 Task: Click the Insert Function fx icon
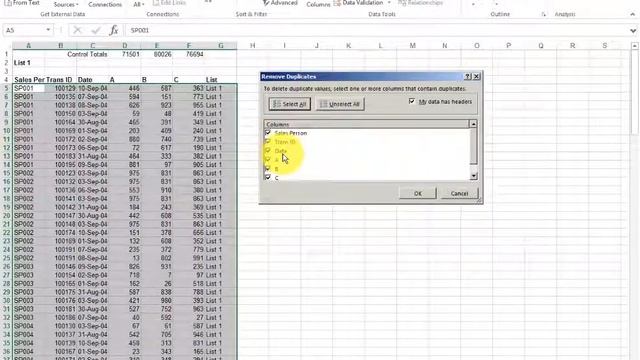pos(114,30)
